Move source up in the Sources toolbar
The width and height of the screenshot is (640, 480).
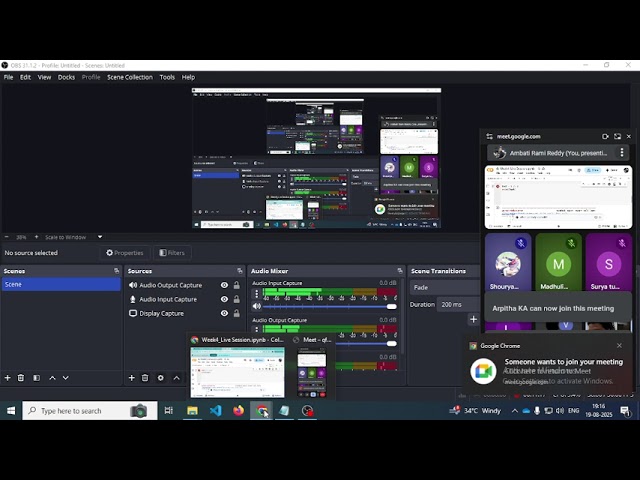pos(176,378)
